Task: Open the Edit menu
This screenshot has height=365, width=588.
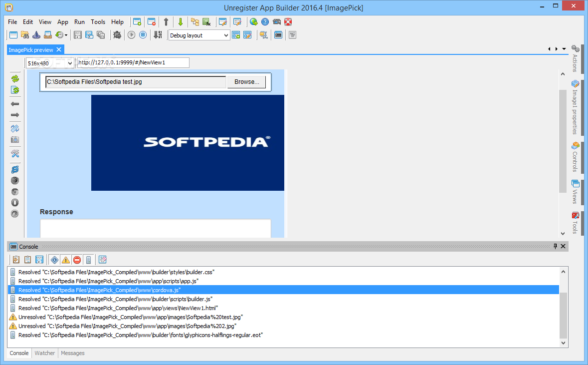Action: pos(28,22)
